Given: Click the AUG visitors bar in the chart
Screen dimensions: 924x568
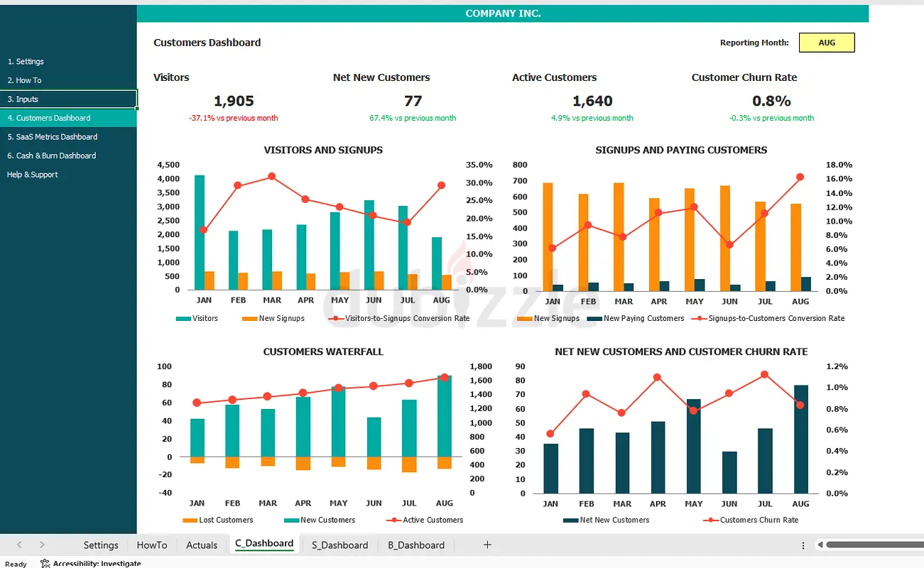Looking at the screenshot, I should pyautogui.click(x=437, y=263).
